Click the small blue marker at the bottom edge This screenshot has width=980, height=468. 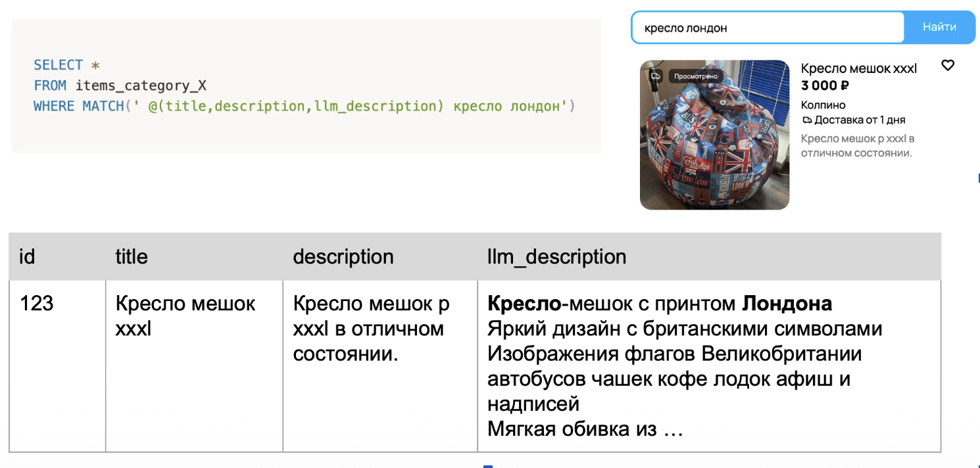[487, 465]
